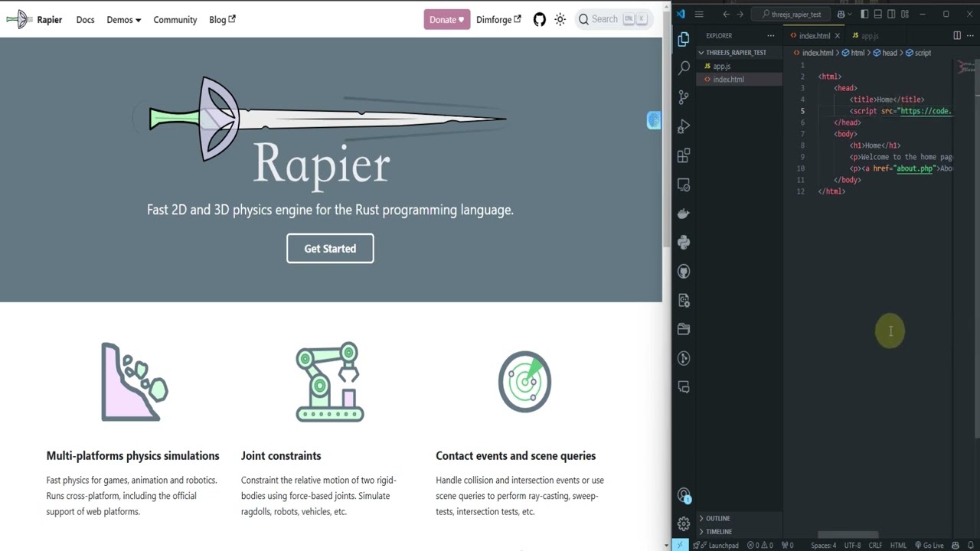Open Copilot status icon in status bar
This screenshot has height=551, width=980.
click(955, 546)
